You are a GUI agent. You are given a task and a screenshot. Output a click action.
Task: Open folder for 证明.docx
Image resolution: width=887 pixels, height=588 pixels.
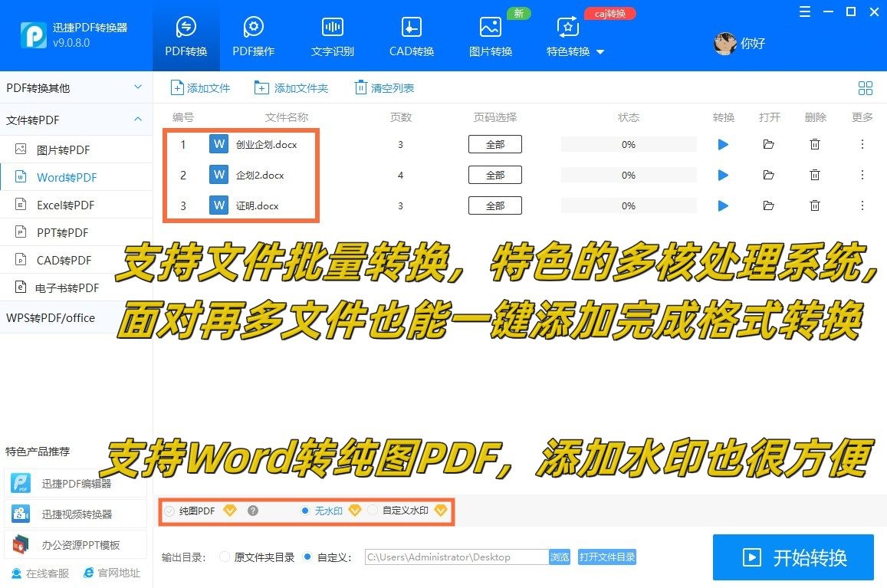pos(768,205)
